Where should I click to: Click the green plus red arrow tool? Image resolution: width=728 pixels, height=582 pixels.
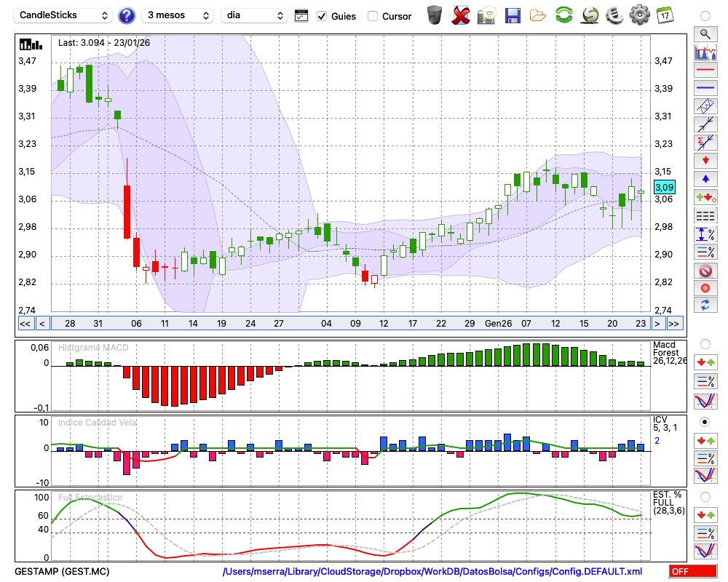705,197
